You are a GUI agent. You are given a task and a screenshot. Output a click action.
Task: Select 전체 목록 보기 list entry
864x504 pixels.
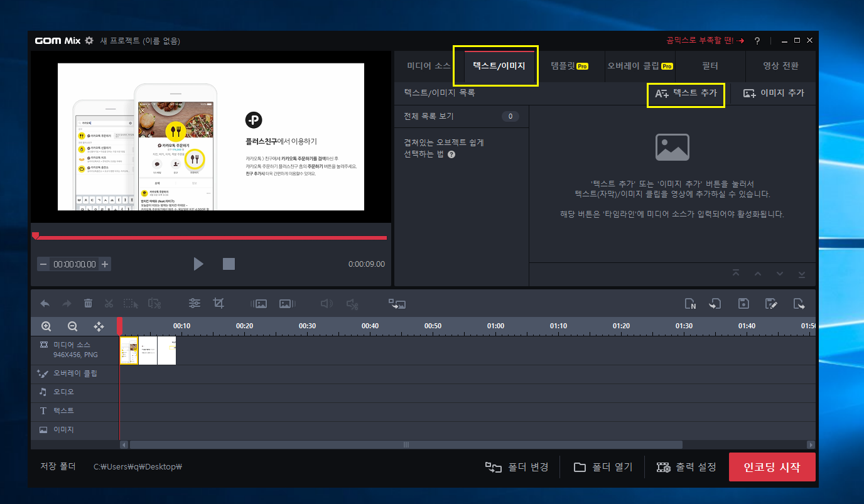[462, 116]
